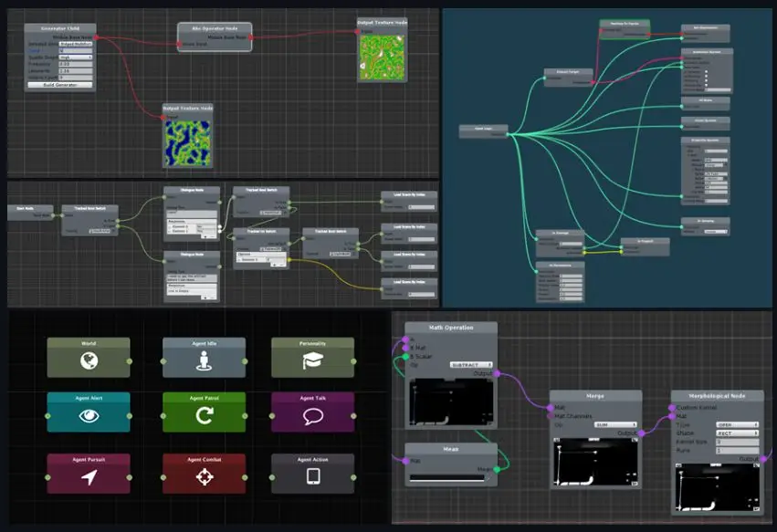777x532 pixels.
Task: Select the Agent Alert node header
Action: 89,398
